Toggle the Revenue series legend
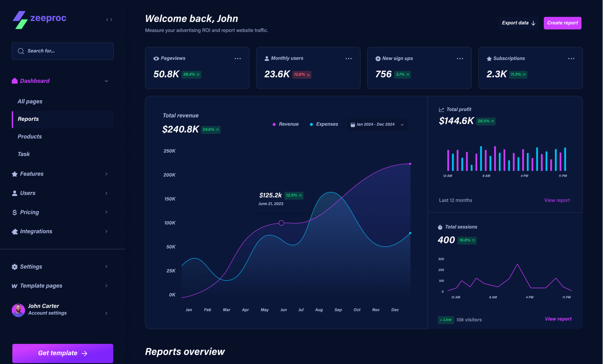The width and height of the screenshot is (603, 364). point(286,124)
